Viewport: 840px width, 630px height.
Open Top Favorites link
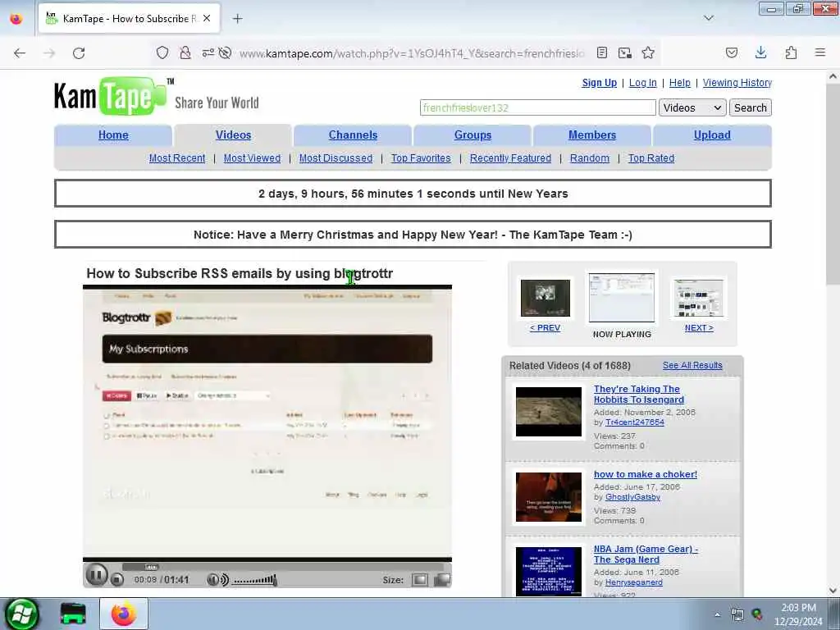pos(421,158)
